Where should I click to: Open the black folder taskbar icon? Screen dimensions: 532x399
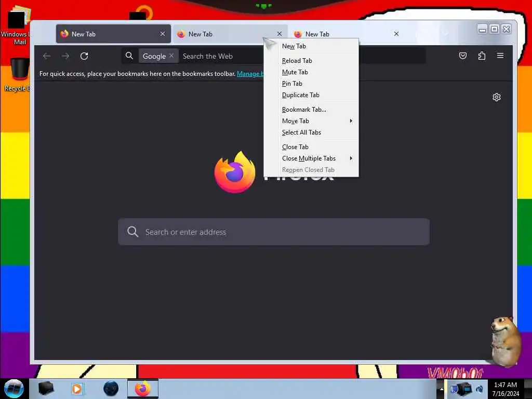pyautogui.click(x=46, y=389)
